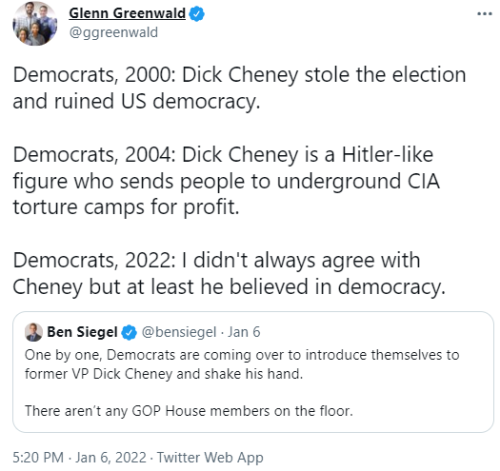Open Glenn Greenwald's profile picture

point(35,23)
